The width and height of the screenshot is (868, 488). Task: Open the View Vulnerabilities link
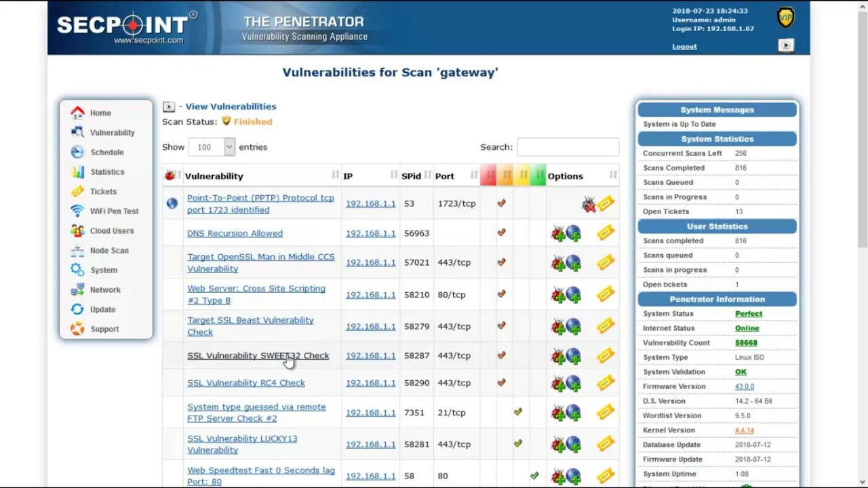pos(231,106)
